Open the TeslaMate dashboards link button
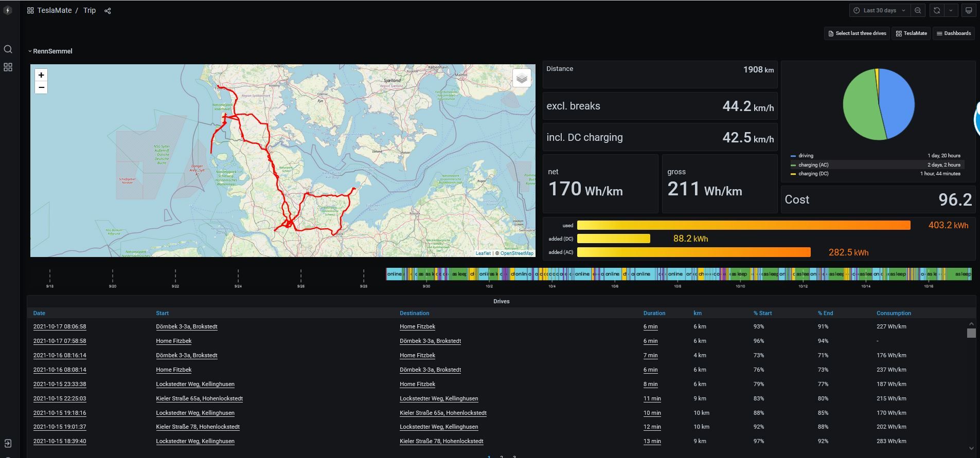Viewport: 980px width, 458px height. click(x=911, y=33)
